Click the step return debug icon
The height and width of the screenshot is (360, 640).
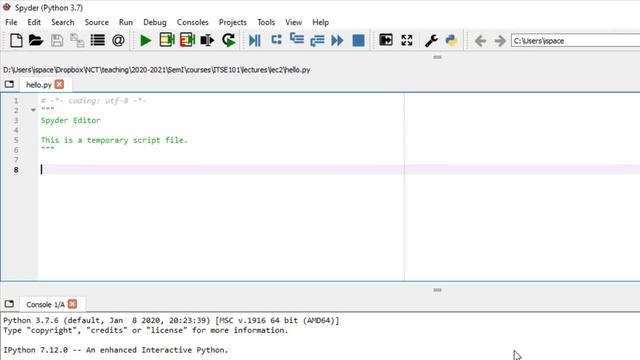(x=317, y=40)
